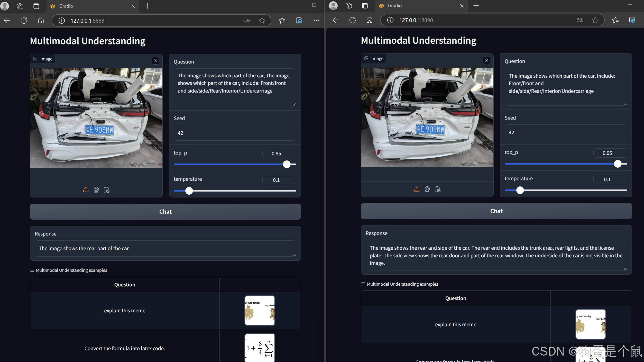The image size is (644, 362).
Task: Open tab actions menu in left browser
Action: point(36,6)
